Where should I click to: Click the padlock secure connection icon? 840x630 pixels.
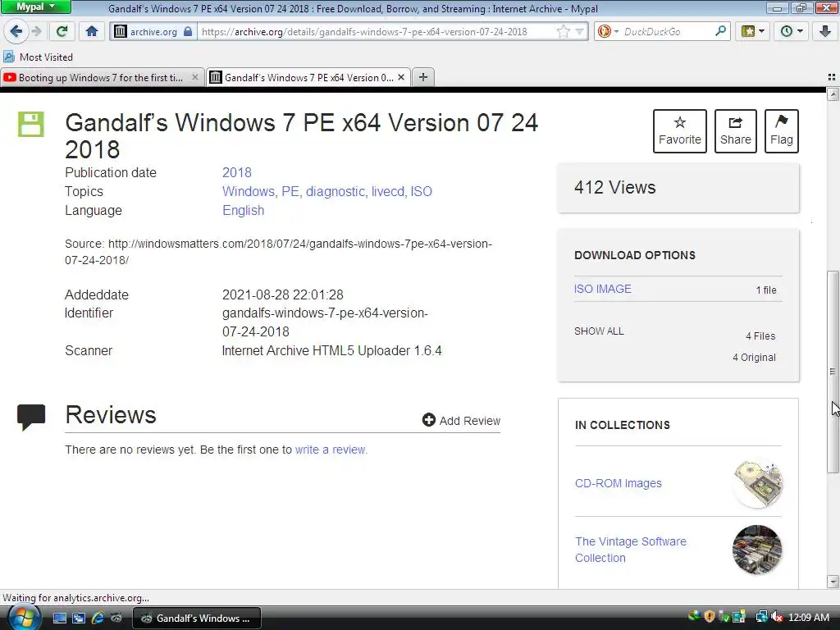point(188,32)
